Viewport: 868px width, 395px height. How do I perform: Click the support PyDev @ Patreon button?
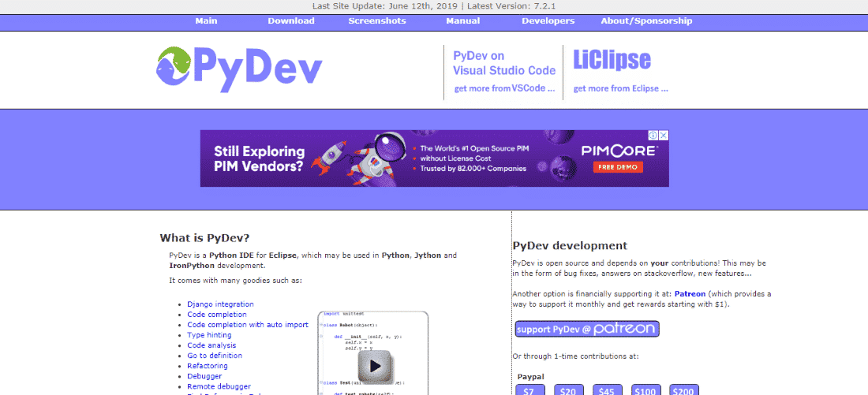coord(587,330)
